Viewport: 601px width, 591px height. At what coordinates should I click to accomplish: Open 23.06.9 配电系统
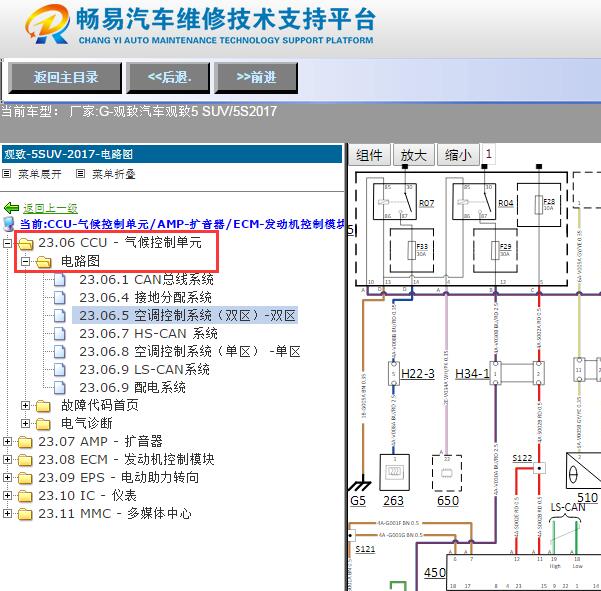(x=132, y=387)
